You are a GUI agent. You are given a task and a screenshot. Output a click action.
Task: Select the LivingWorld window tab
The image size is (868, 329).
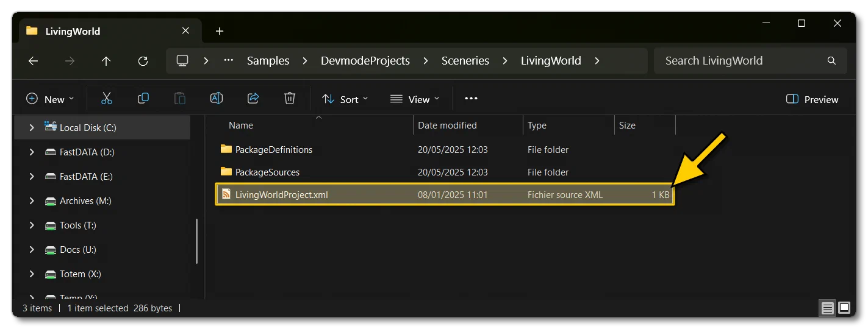tap(109, 31)
